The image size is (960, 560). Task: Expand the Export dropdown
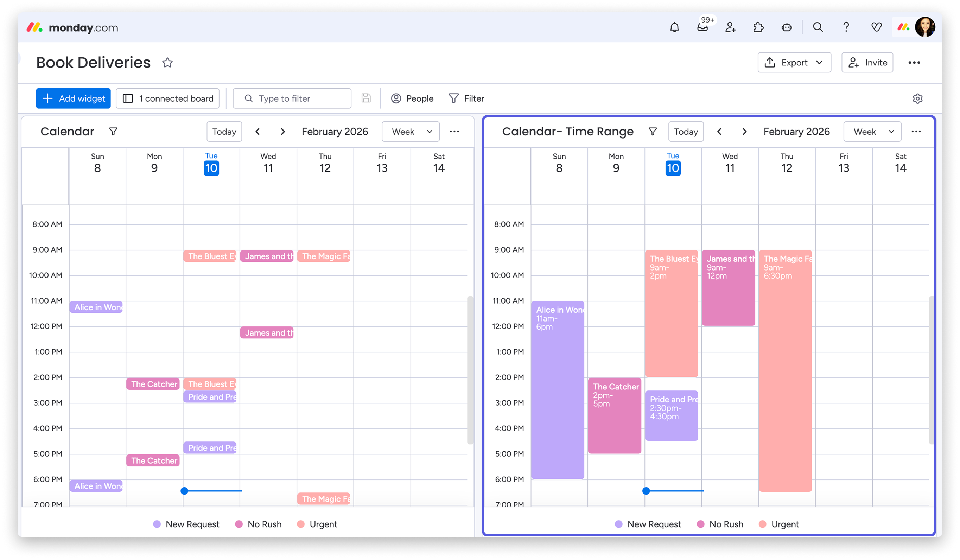pos(794,63)
